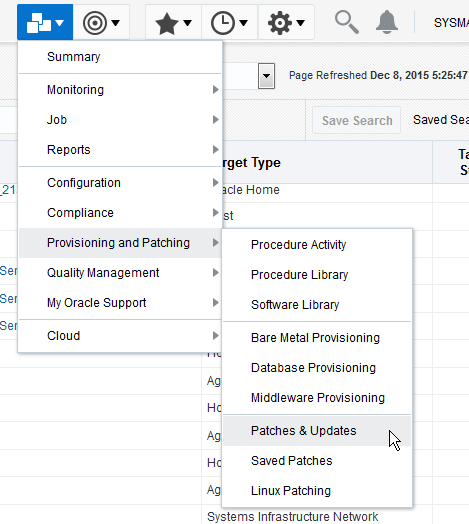Expand the Reports submenu
Screen dimensions: 469x524
[x=120, y=149]
